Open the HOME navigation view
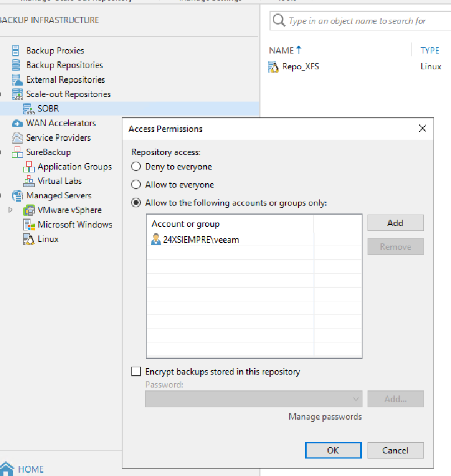Viewport: 451px width, 476px height. point(30,469)
